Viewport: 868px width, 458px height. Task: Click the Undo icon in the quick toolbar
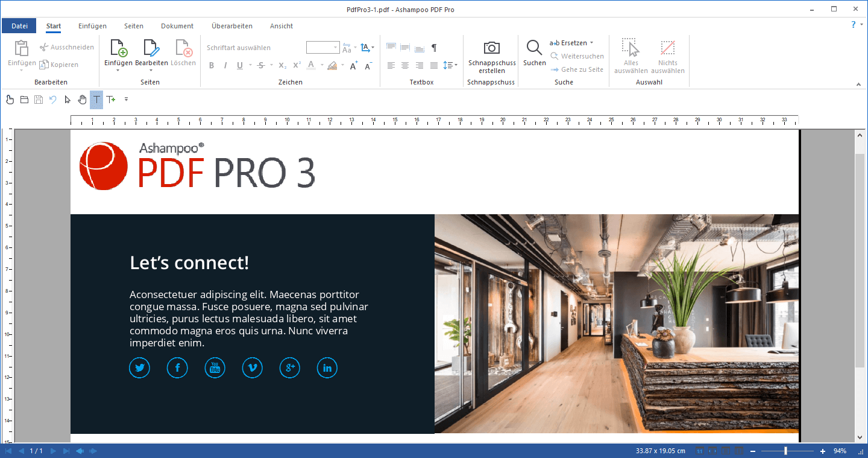[x=52, y=100]
